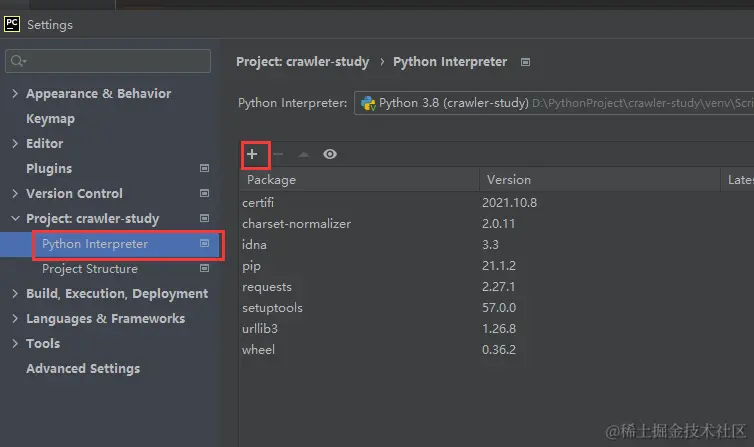Select Build, Execution, Deployment tree item
Screen dimensions: 754x447
coord(117,293)
